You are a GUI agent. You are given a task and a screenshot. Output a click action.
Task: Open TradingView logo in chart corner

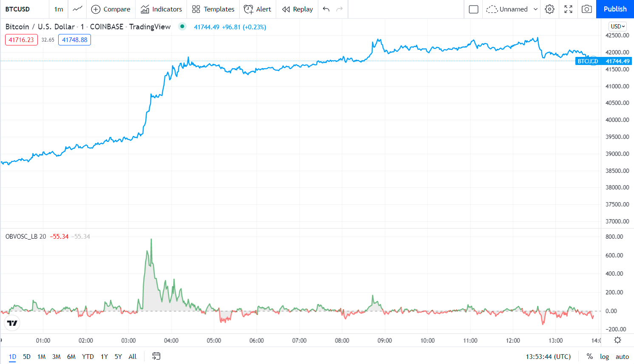point(12,323)
